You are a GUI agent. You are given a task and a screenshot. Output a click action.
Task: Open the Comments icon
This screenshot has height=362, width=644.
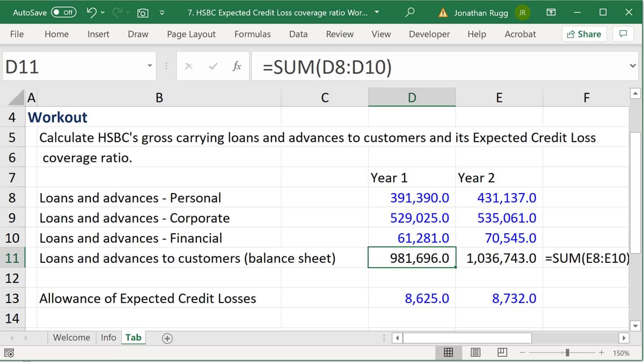point(623,34)
